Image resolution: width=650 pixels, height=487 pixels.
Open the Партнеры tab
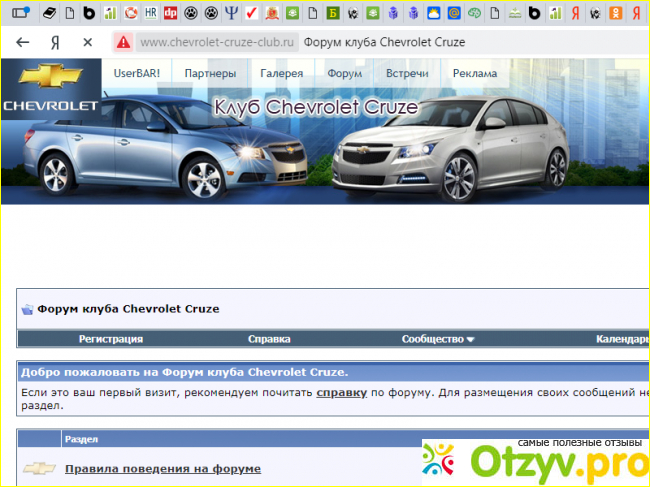click(210, 73)
